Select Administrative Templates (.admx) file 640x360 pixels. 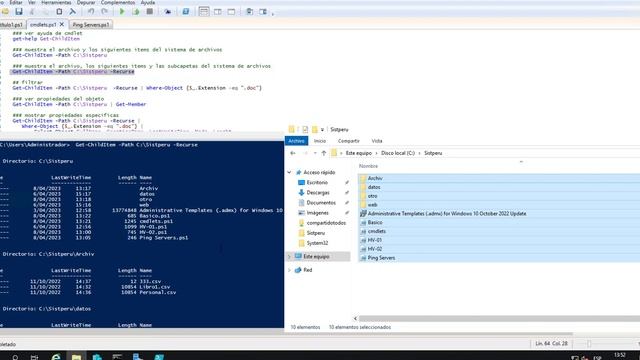tap(447, 214)
